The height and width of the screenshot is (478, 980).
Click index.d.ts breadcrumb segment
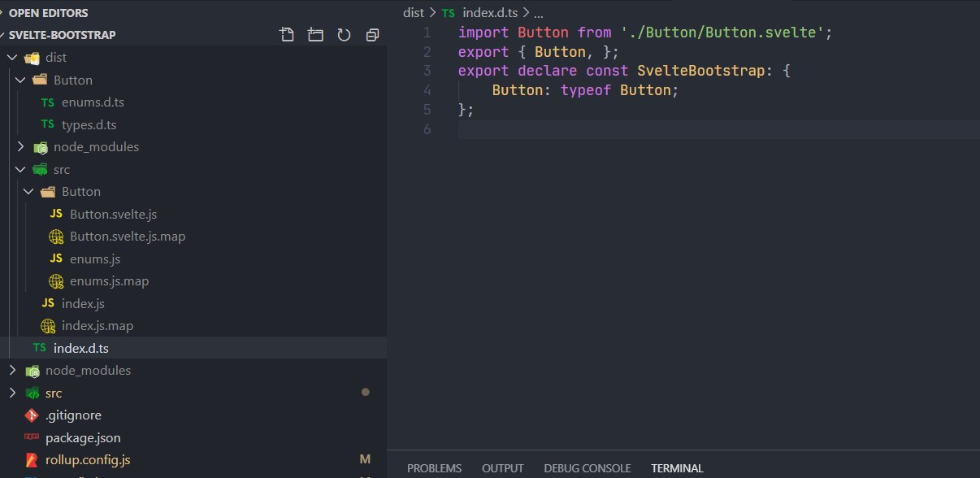pyautogui.click(x=491, y=13)
